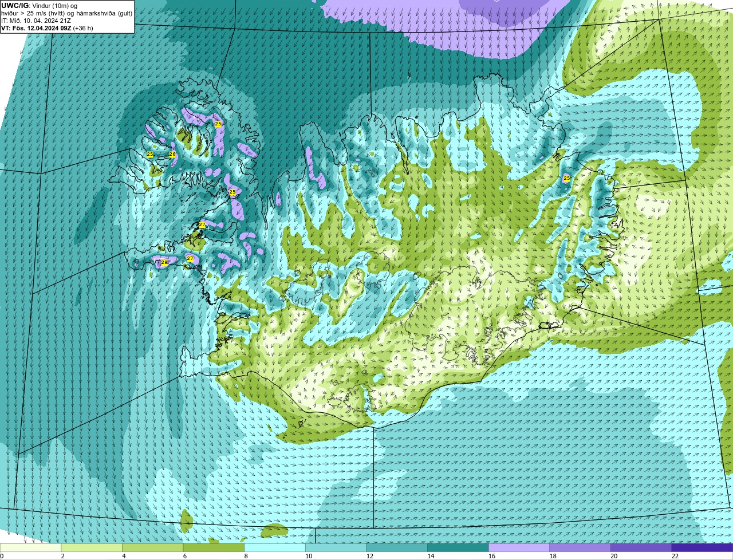This screenshot has width=733, height=560.
Task: Click the 16–18 m/s lavender legend swatch
Action: 519,547
